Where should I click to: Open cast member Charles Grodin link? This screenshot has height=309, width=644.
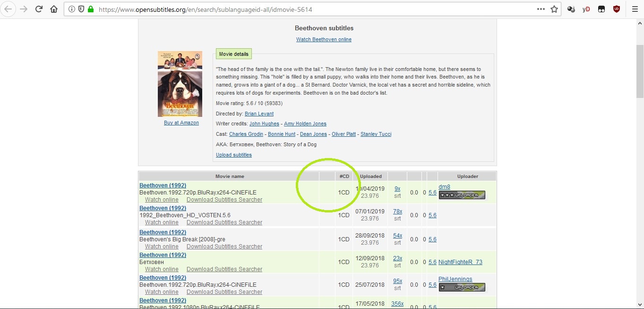pos(246,134)
